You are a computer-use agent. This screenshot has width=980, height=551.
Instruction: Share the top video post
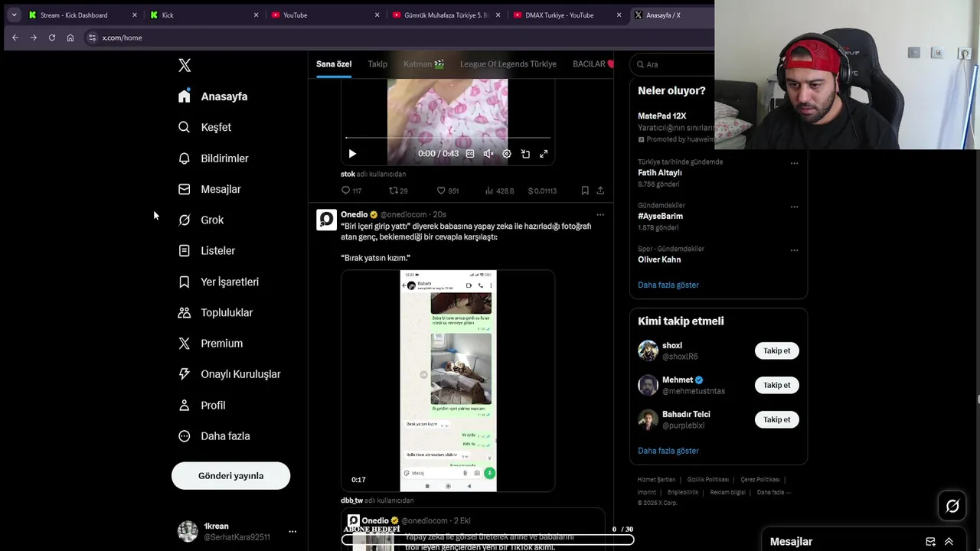[x=600, y=191]
